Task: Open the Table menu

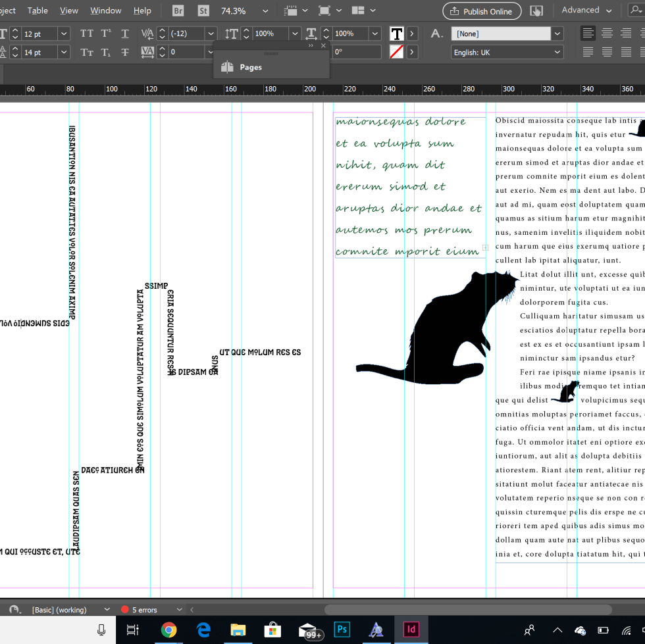Action: click(38, 11)
